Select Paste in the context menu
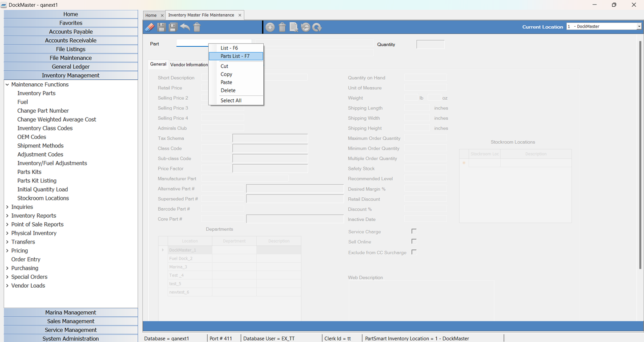 pyautogui.click(x=226, y=82)
